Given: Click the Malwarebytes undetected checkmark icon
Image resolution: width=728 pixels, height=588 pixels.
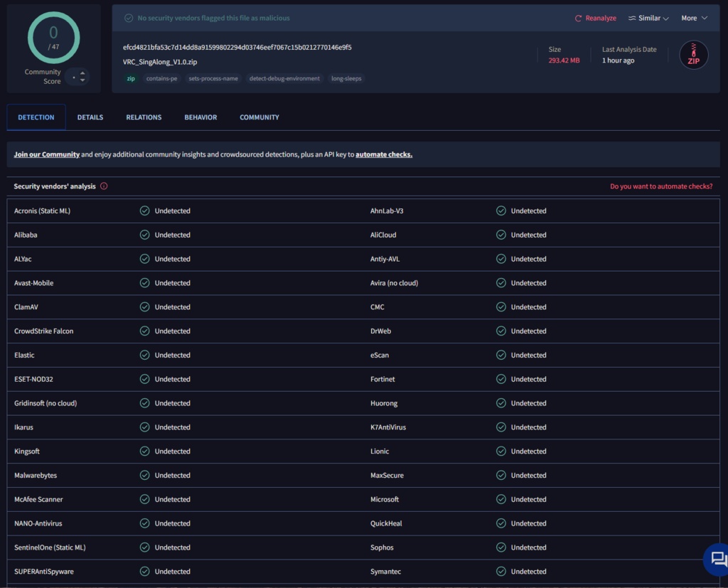Looking at the screenshot, I should point(145,475).
